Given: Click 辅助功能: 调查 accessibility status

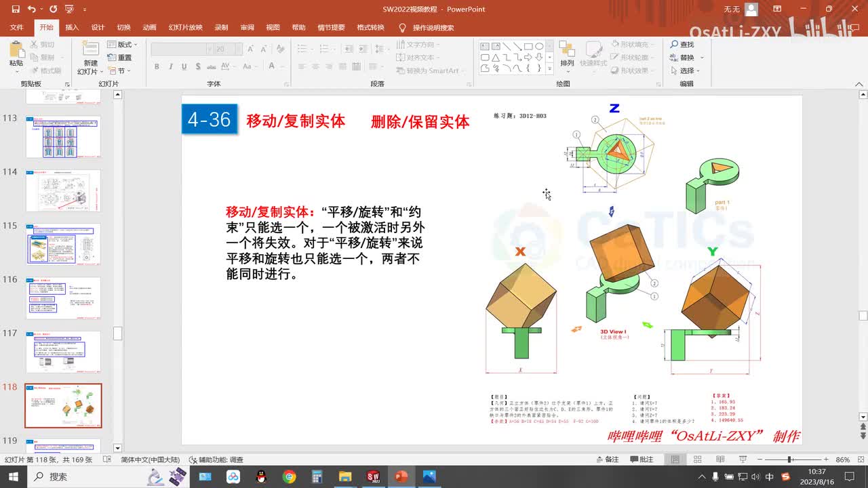Looking at the screenshot, I should 216,460.
